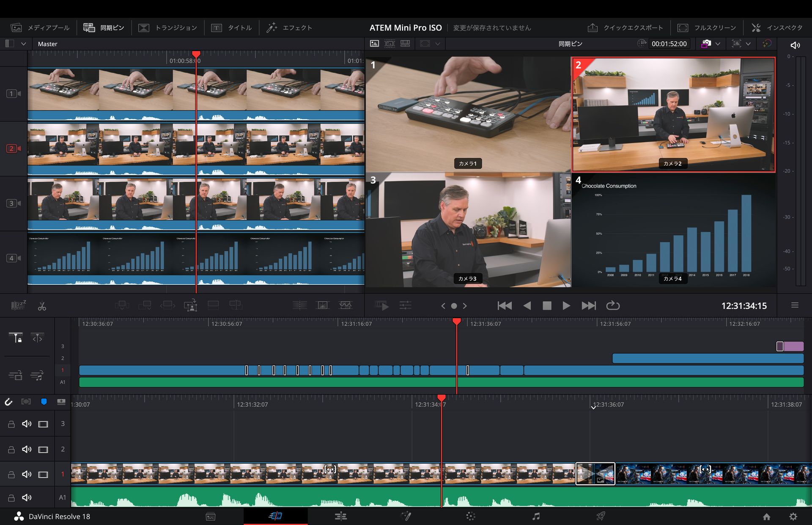This screenshot has height=525, width=812.
Task: Select the camera 3 angle thumbnail
Action: tap(468, 230)
